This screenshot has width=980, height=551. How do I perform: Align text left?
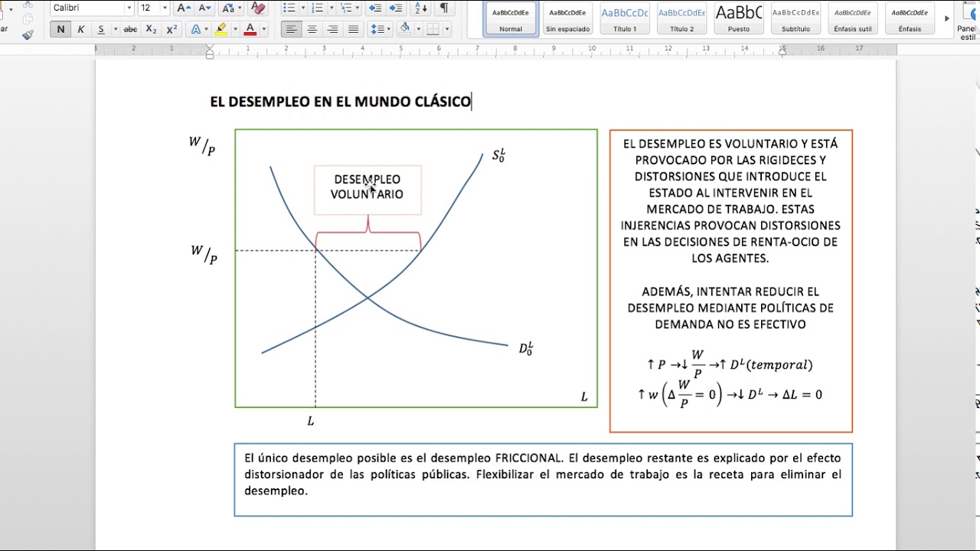tap(292, 29)
